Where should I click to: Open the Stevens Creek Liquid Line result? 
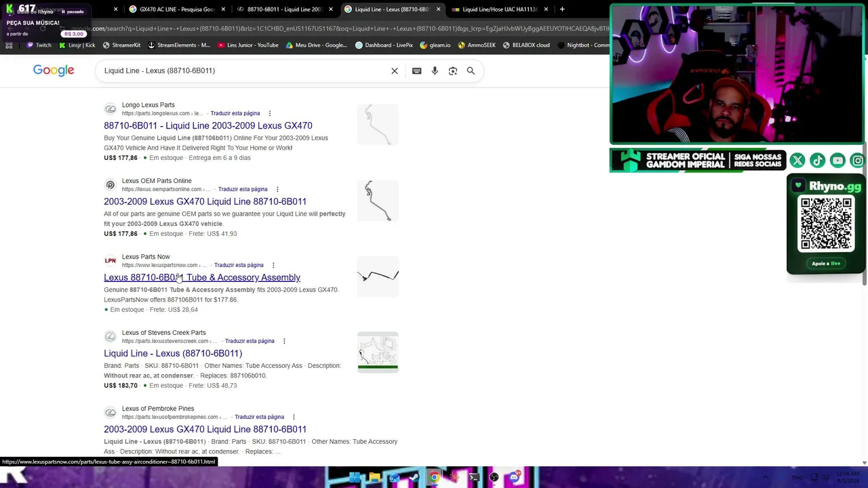pyautogui.click(x=173, y=353)
